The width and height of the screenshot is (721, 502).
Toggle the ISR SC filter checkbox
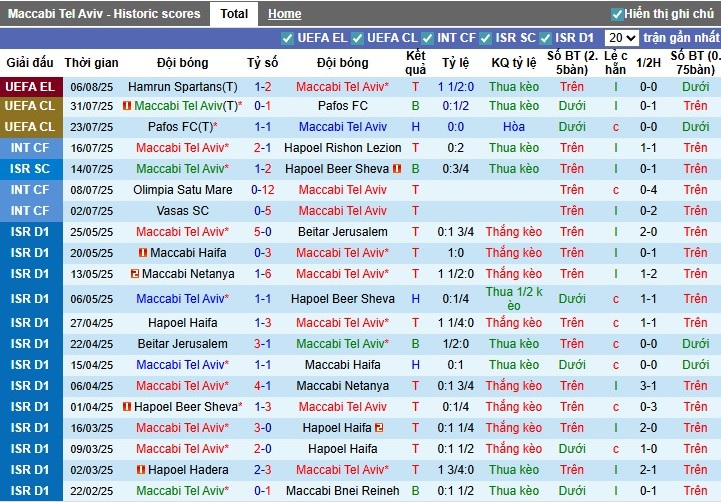pos(485,38)
